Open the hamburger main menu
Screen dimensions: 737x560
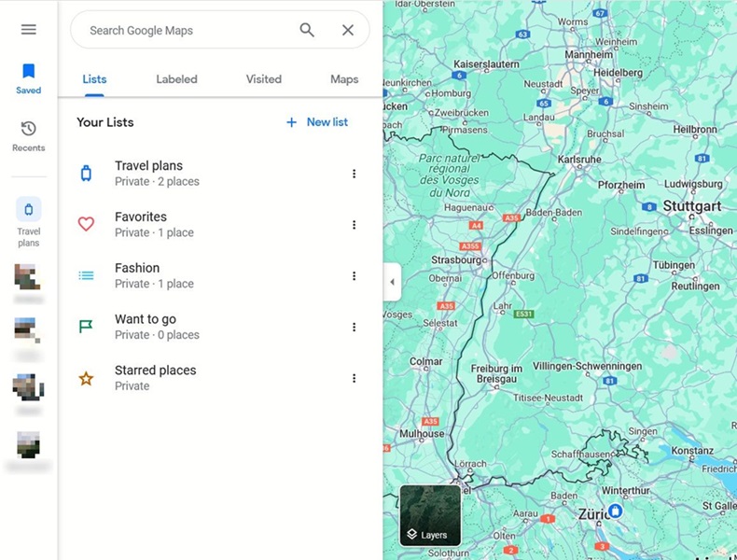tap(29, 30)
